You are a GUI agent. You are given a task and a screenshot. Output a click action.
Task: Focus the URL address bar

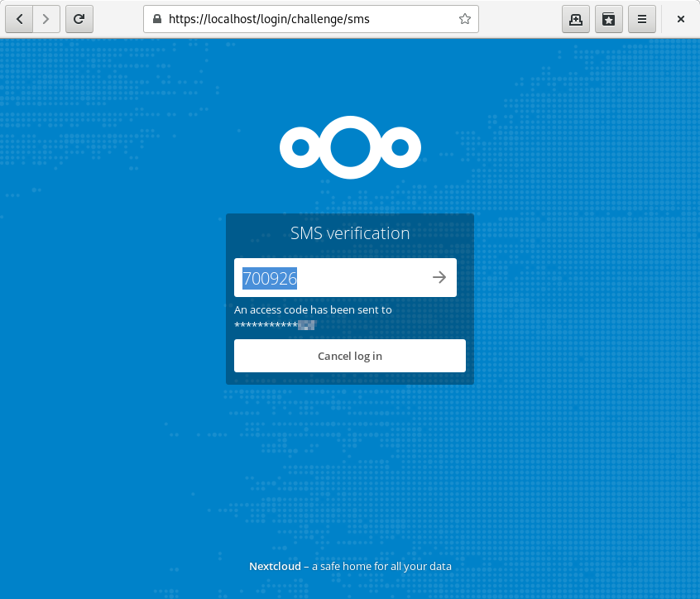point(311,19)
